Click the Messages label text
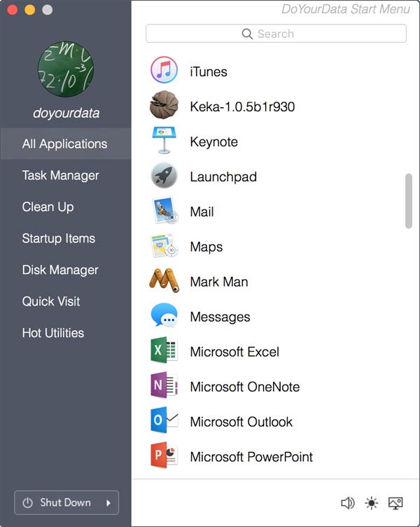The width and height of the screenshot is (420, 527). (220, 317)
